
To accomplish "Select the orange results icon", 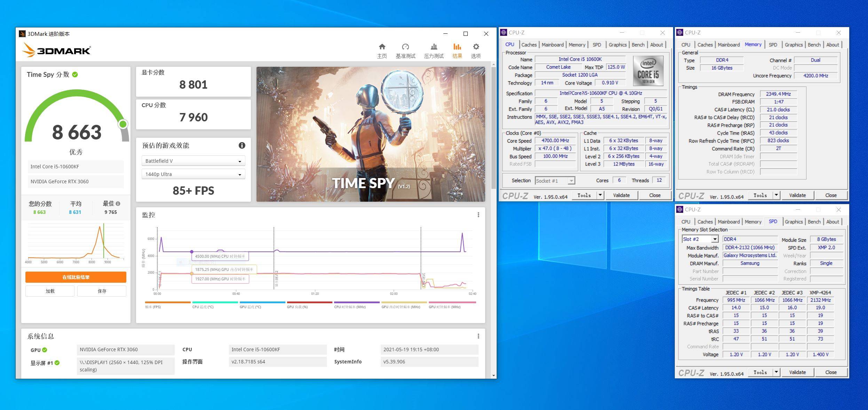I will tap(457, 47).
